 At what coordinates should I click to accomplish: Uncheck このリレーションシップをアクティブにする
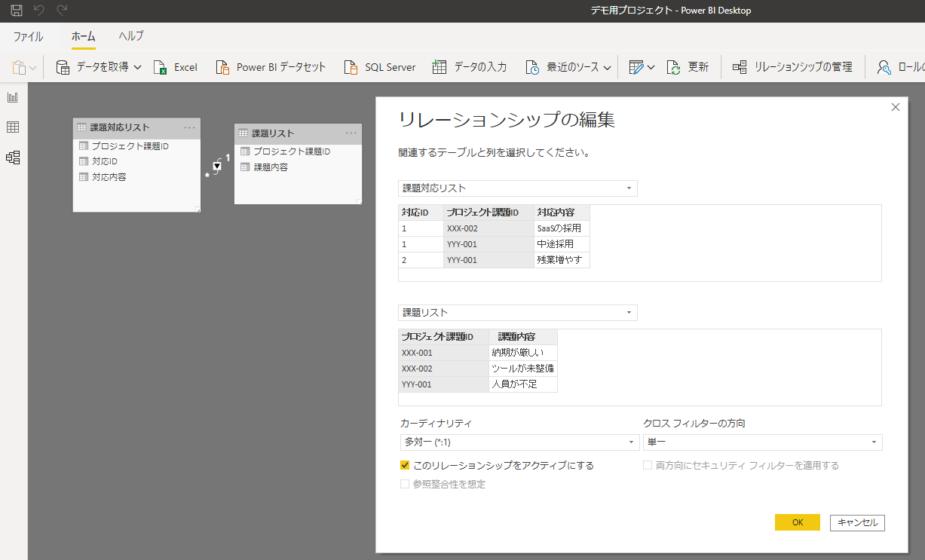pos(404,465)
